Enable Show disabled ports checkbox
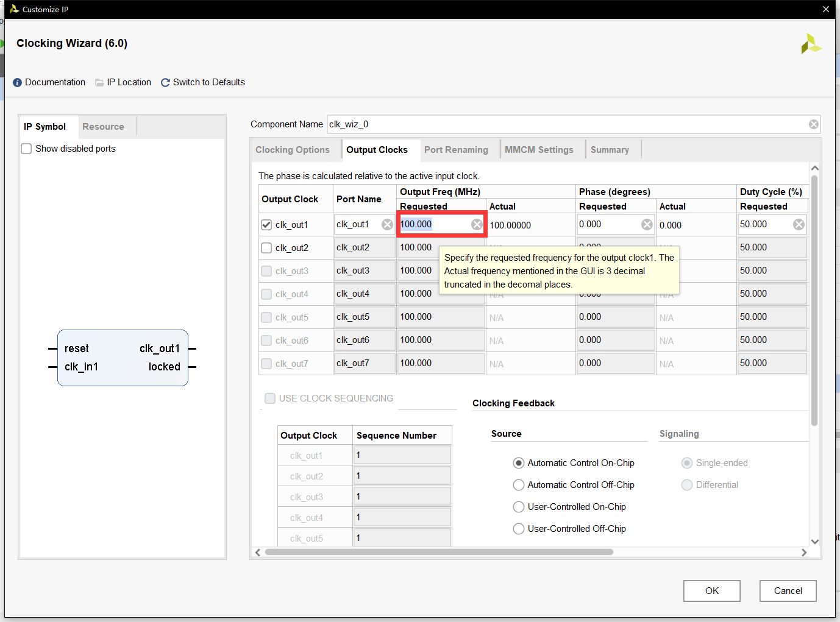The image size is (840, 622). tap(27, 149)
